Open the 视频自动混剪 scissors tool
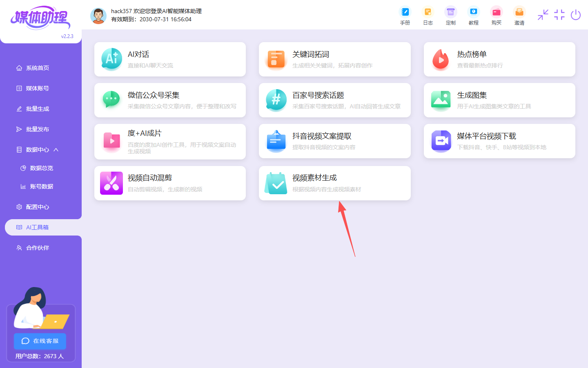Image resolution: width=588 pixels, height=368 pixels. coord(170,183)
